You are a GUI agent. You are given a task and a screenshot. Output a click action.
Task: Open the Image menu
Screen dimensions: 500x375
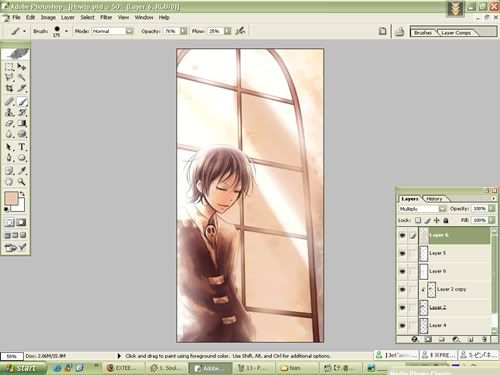48,17
